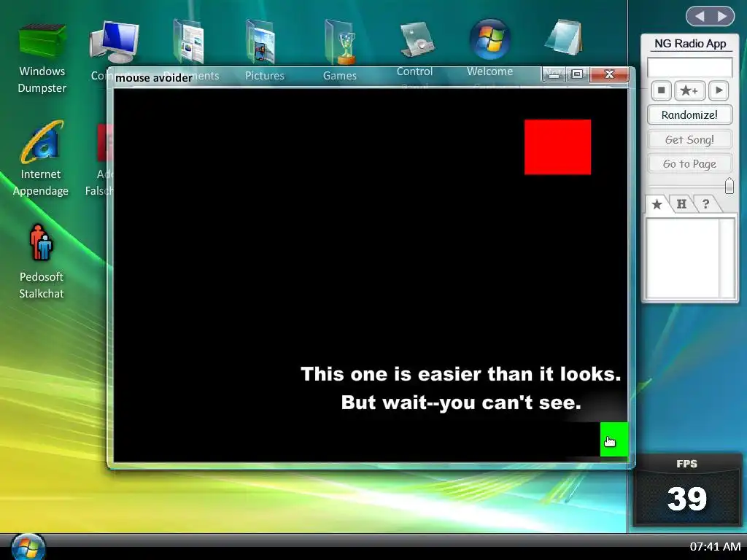Viewport: 747px width, 560px height.
Task: Click the sidebar previous gadget arrow
Action: pos(700,17)
